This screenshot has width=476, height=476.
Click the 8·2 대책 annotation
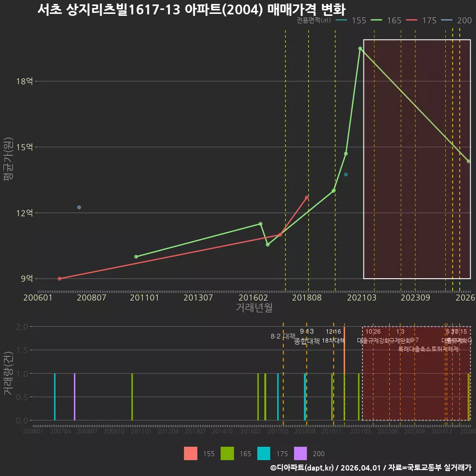[x=283, y=336]
